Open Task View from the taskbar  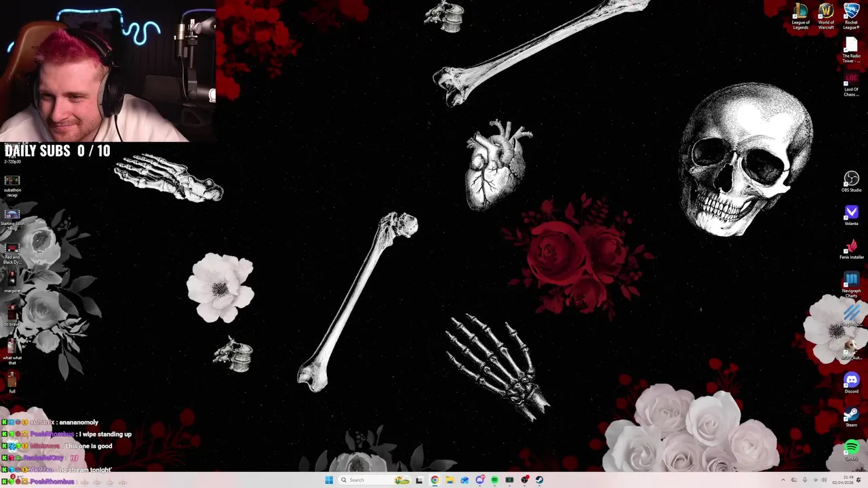point(419,480)
